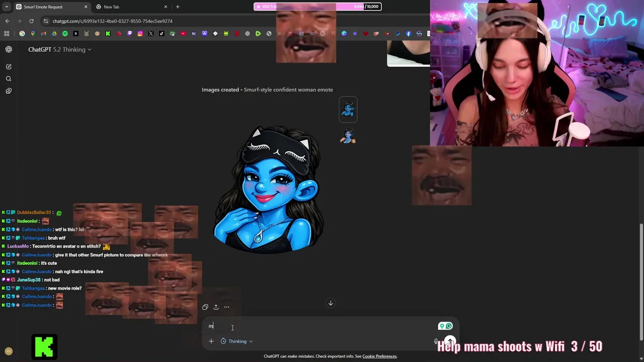Click chat message 'nah ngl that's kinda fire'

pos(79,271)
